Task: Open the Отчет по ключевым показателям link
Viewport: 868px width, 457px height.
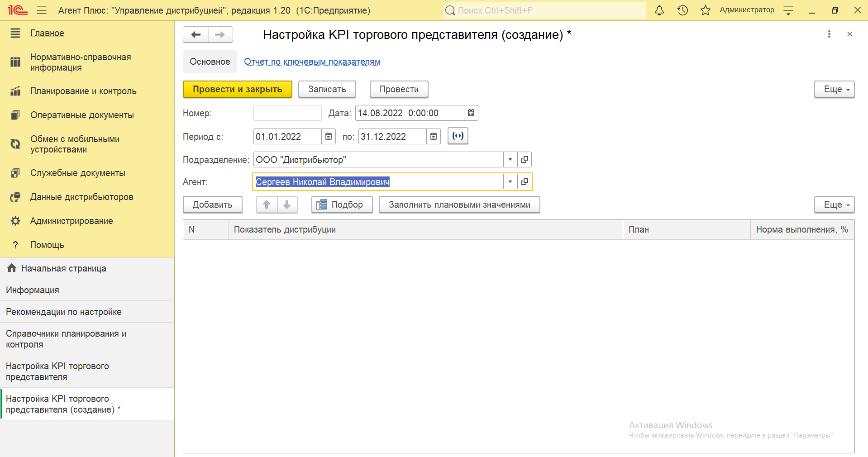Action: click(x=312, y=62)
